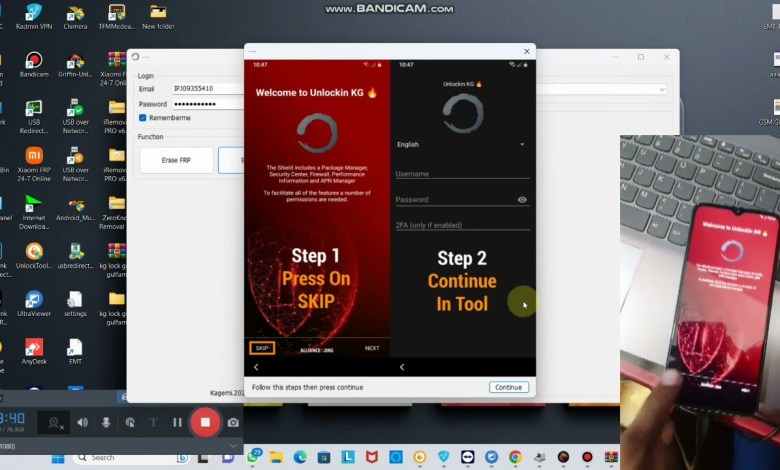Toggle the Bandicam microphone icon
Screen dimensions: 780x470
point(106,422)
